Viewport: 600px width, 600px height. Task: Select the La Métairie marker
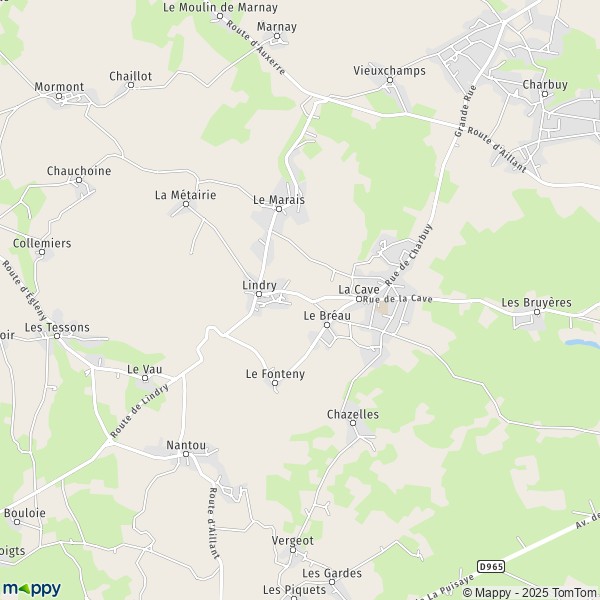(x=186, y=204)
